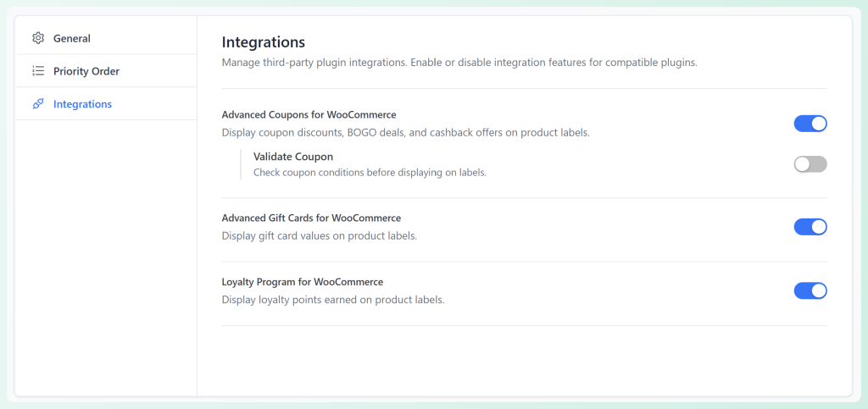The image size is (868, 409).
Task: Click the General gear icon
Action: pyautogui.click(x=38, y=38)
